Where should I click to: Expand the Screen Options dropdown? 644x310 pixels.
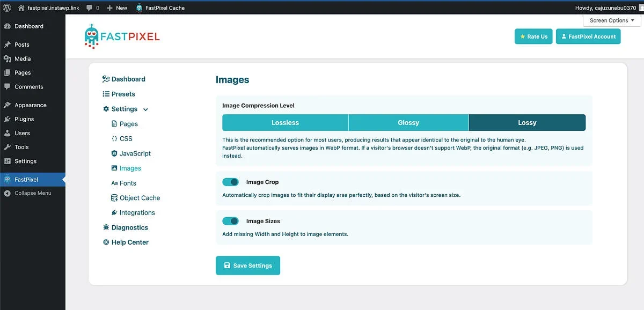(x=612, y=20)
